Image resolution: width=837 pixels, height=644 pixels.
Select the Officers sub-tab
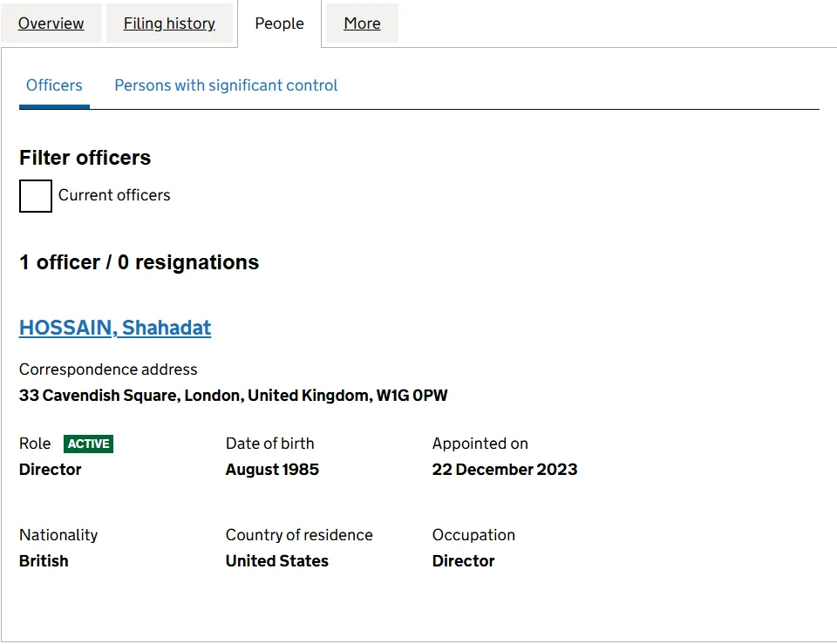click(54, 85)
